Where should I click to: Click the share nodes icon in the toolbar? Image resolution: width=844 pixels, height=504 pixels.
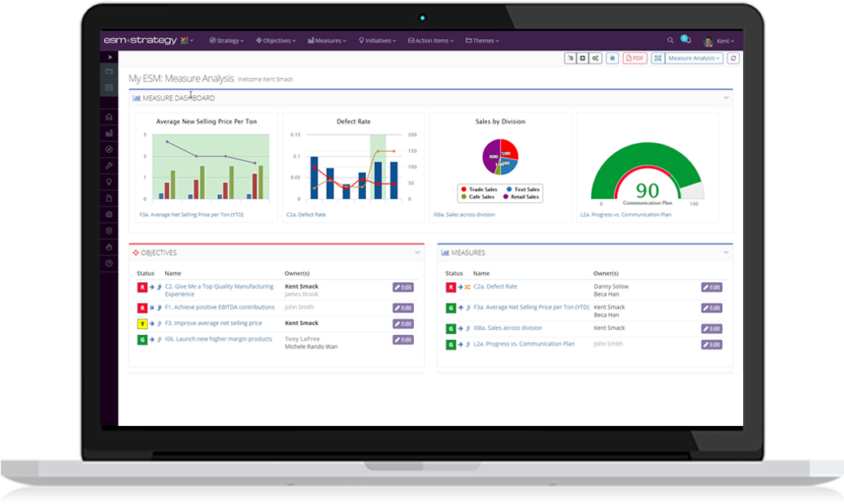[x=597, y=59]
